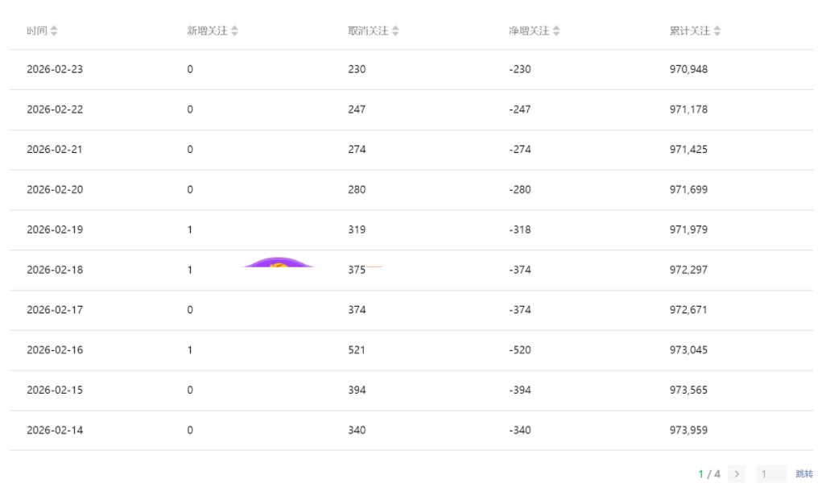Click the 跳转 jump link
The width and height of the screenshot is (822, 504).
[803, 474]
